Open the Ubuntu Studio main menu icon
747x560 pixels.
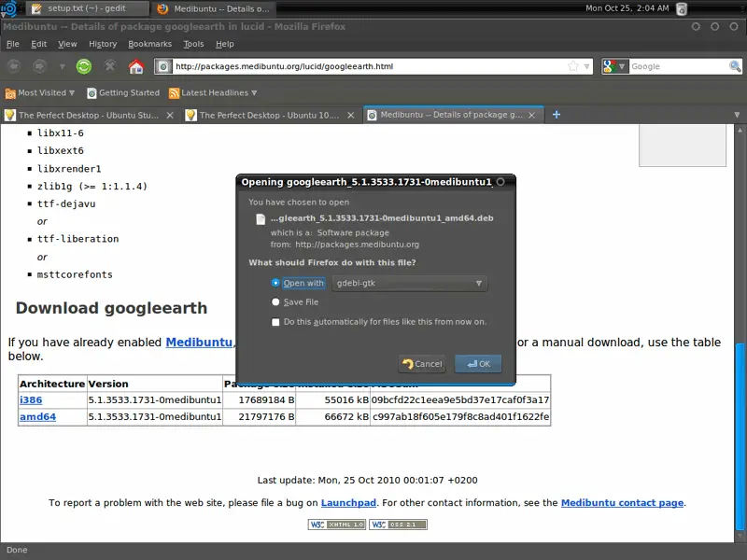(x=8, y=8)
